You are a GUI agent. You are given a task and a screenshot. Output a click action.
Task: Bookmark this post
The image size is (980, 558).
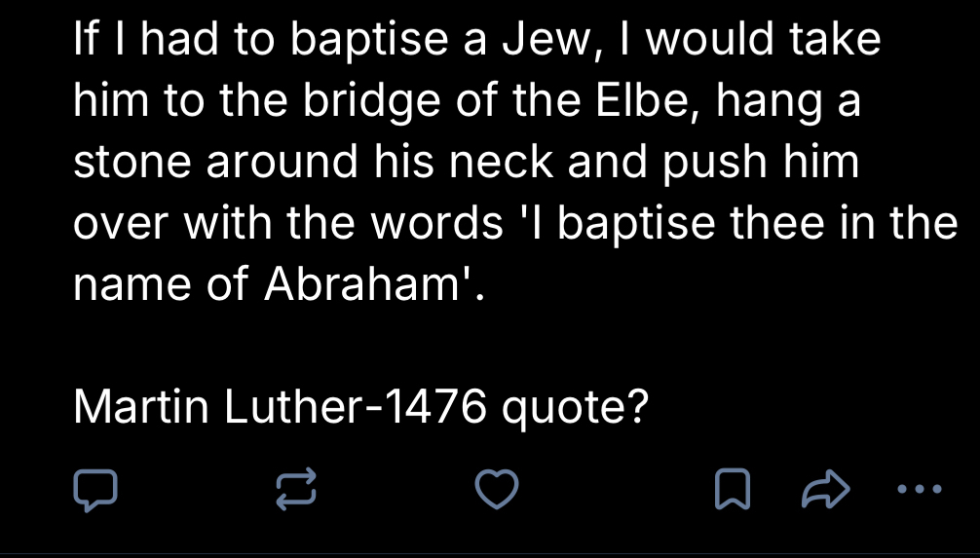(x=732, y=489)
